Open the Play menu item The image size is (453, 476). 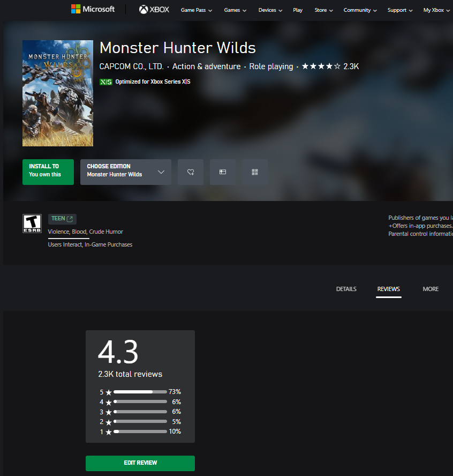pyautogui.click(x=298, y=10)
